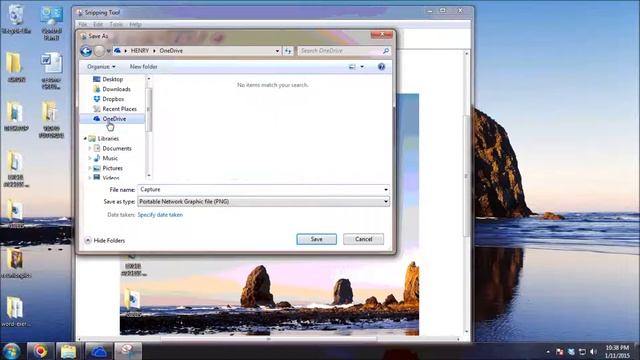
Task: Open Snipping Tool File menu
Action: click(82, 24)
